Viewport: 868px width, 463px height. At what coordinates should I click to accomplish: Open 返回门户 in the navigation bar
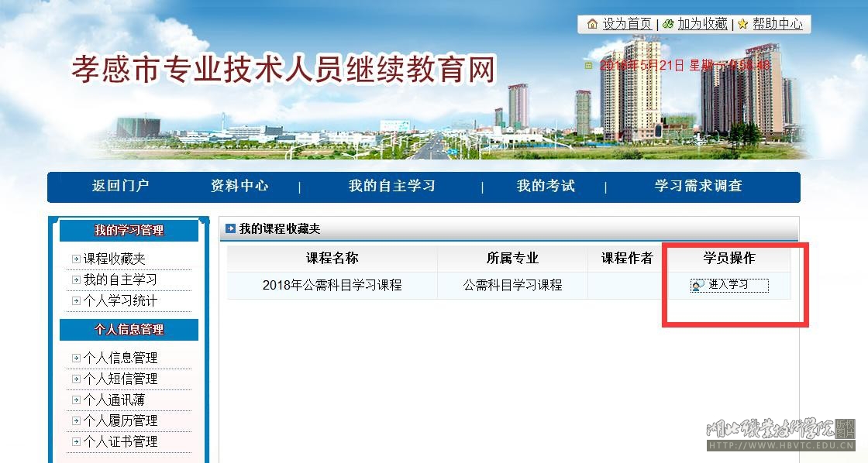(120, 186)
